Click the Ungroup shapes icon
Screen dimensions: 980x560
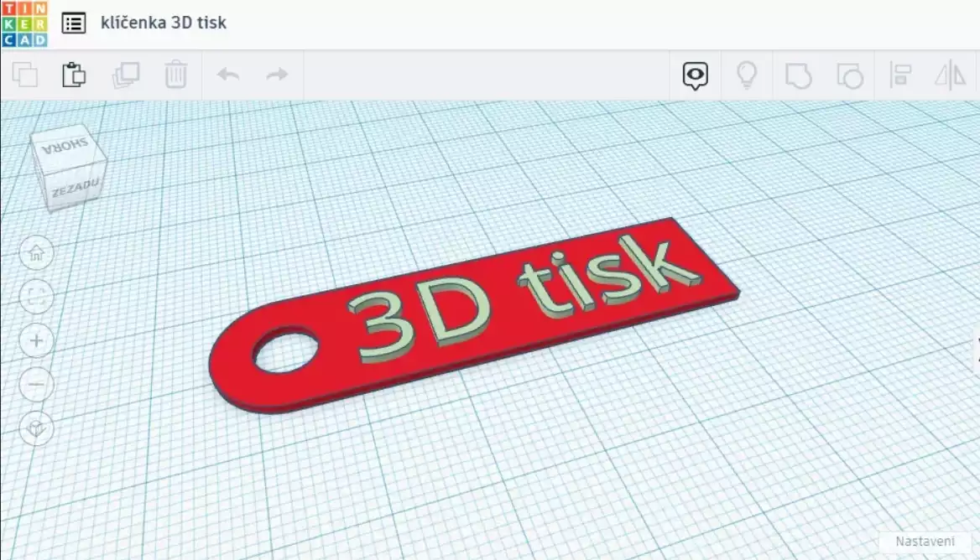click(850, 75)
